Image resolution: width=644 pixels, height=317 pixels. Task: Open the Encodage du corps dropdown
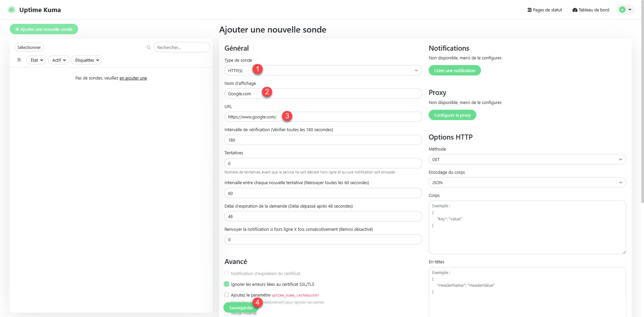(x=527, y=182)
